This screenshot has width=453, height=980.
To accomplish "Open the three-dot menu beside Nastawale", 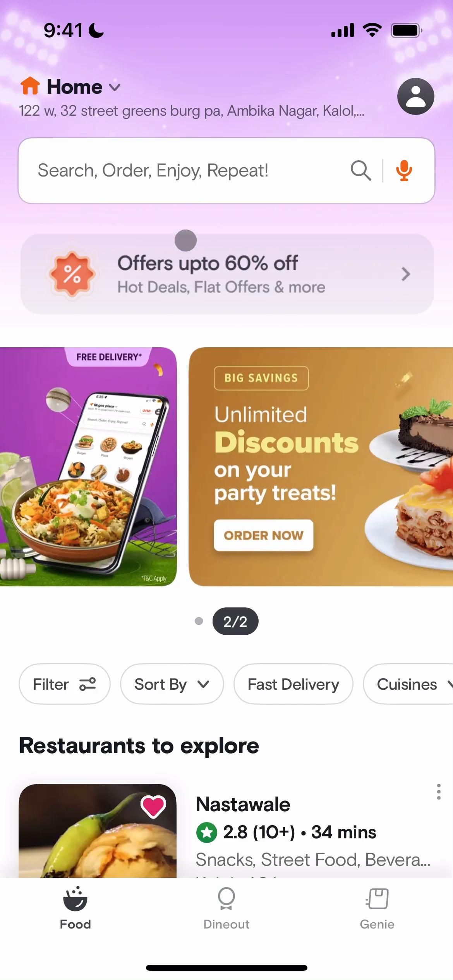I will [439, 792].
